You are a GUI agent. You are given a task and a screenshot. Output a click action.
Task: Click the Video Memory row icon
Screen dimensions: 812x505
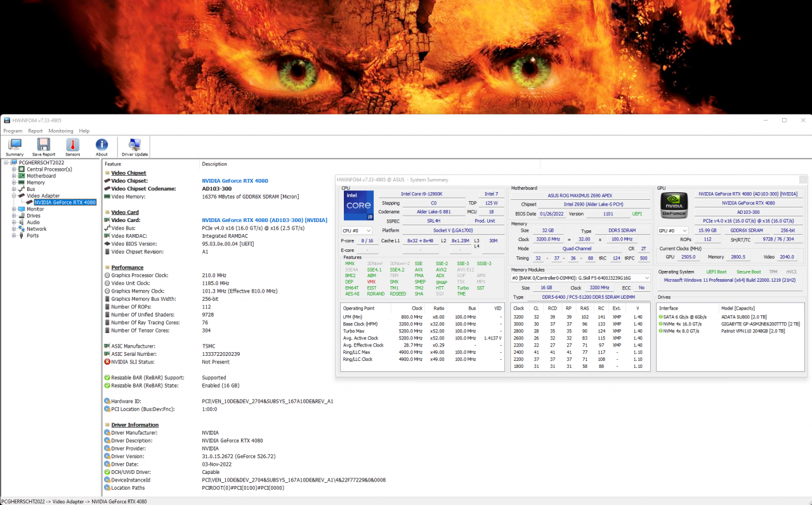(x=107, y=197)
